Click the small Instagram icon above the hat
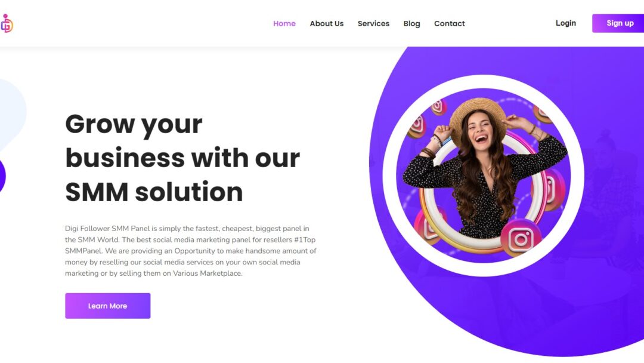This screenshot has width=644, height=363. (x=439, y=107)
